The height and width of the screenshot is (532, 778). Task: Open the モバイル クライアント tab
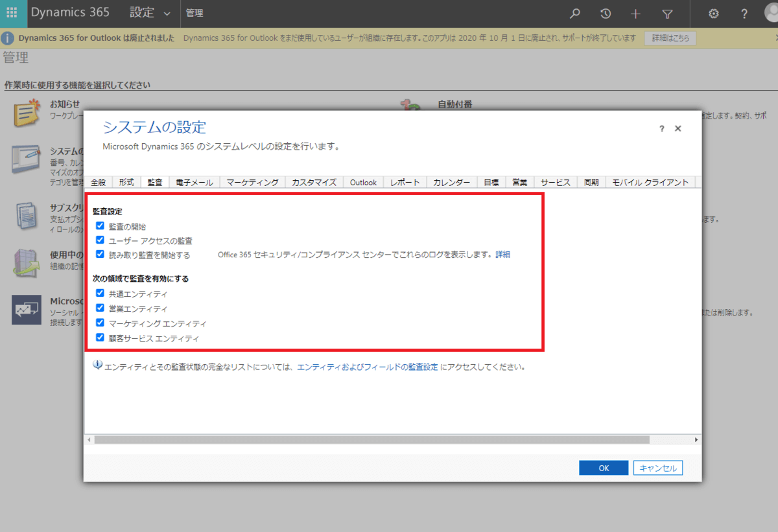(650, 182)
